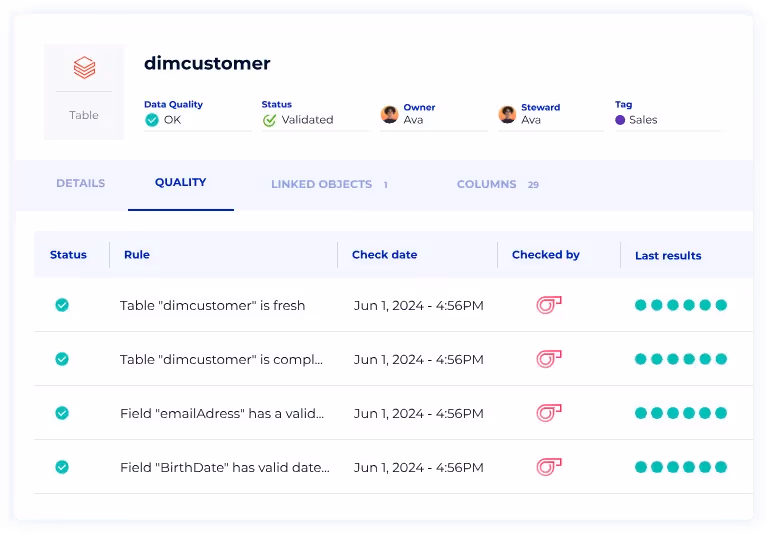The image size is (767, 534).
Task: Click check date of the "is fresh" row
Action: pyautogui.click(x=419, y=306)
